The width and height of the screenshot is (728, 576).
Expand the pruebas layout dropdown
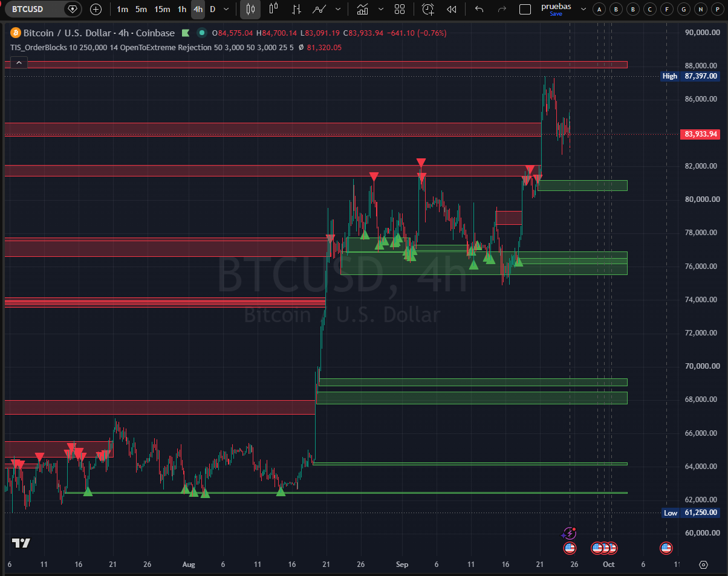[x=583, y=9]
